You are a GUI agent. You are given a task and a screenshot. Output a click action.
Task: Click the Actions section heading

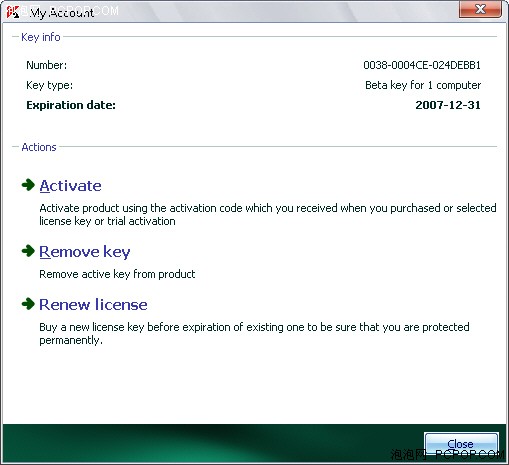(x=39, y=147)
